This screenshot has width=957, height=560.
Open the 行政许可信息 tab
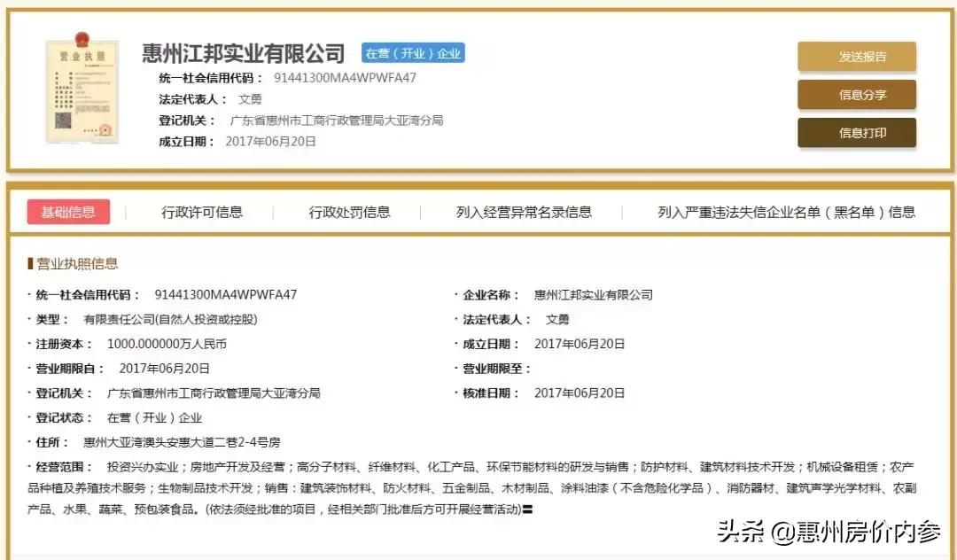204,211
